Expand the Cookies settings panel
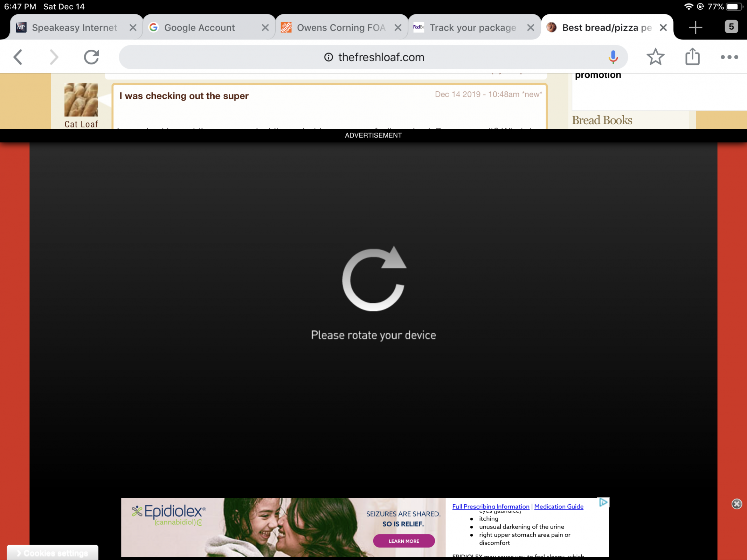 pos(53,553)
